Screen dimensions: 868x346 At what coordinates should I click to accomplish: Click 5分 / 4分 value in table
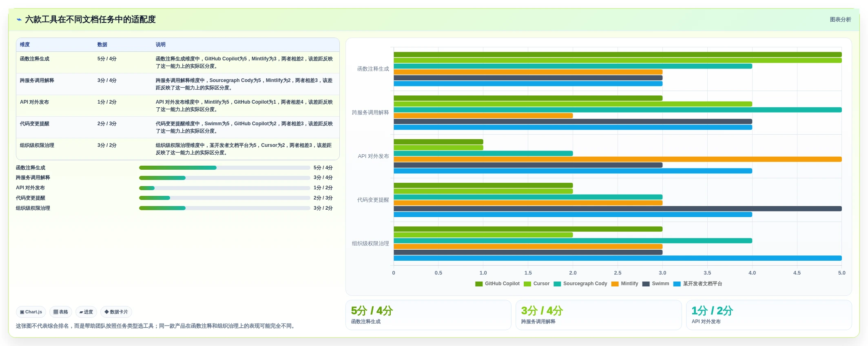click(107, 59)
